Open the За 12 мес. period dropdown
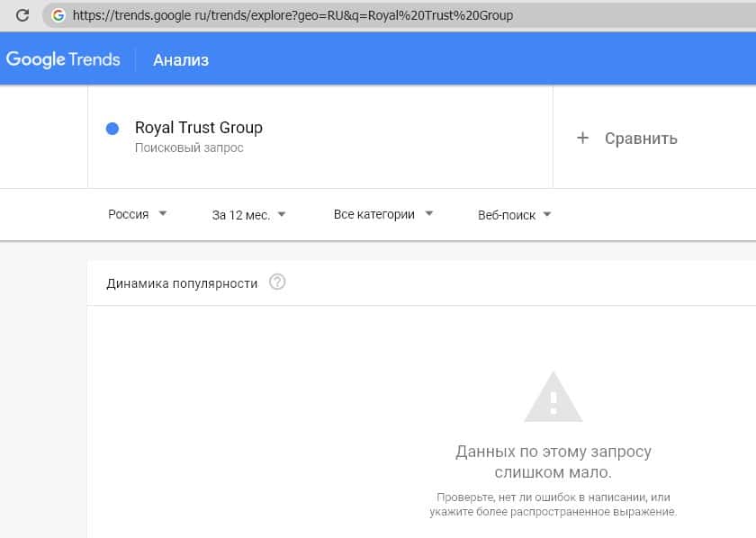The width and height of the screenshot is (756, 538). pos(248,214)
